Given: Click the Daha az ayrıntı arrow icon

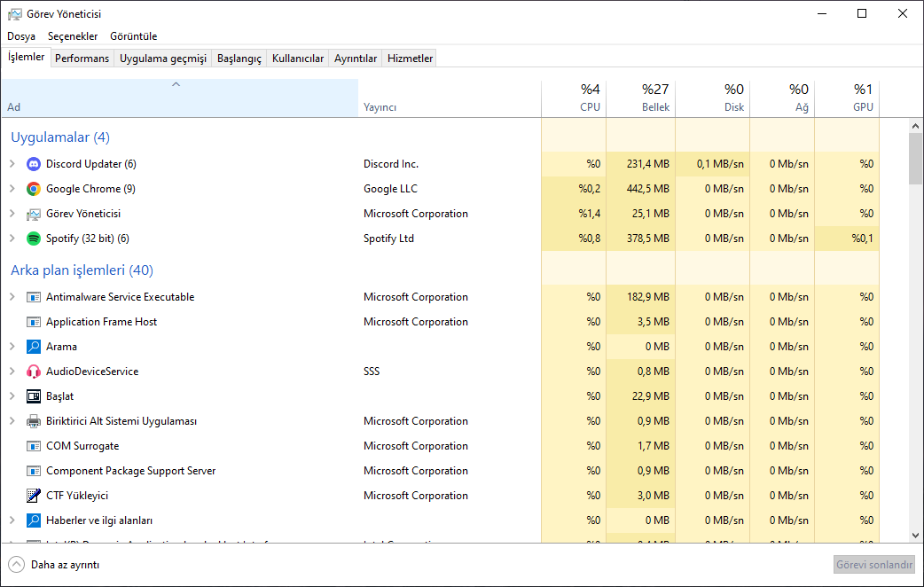Looking at the screenshot, I should (17, 565).
